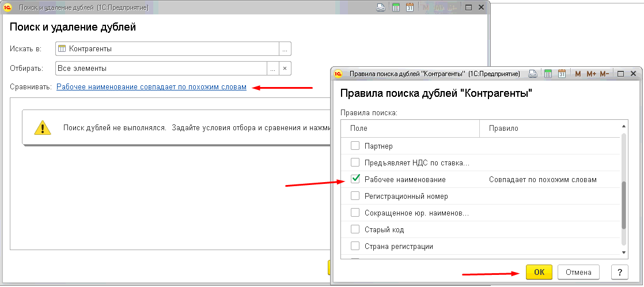Enable the Сокращенное юр. наименов... checkbox
This screenshot has height=287, width=644.
[355, 213]
